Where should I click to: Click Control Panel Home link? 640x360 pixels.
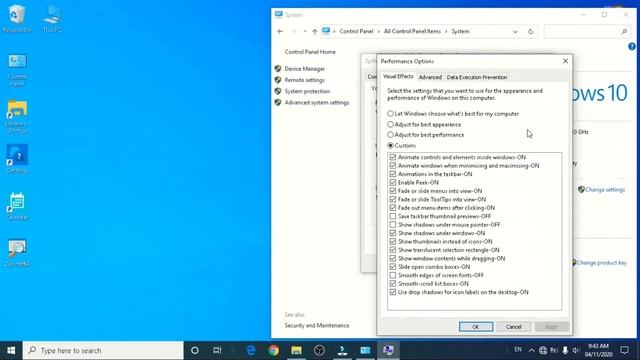[x=310, y=52]
